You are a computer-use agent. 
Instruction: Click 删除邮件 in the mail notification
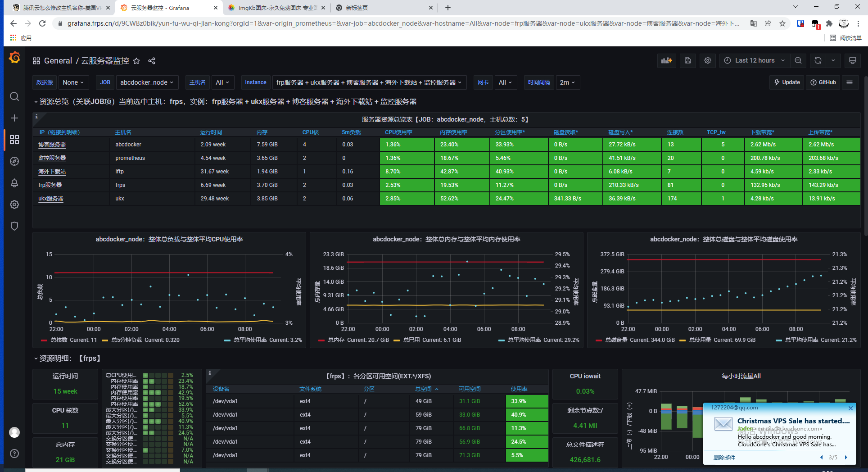[724, 458]
